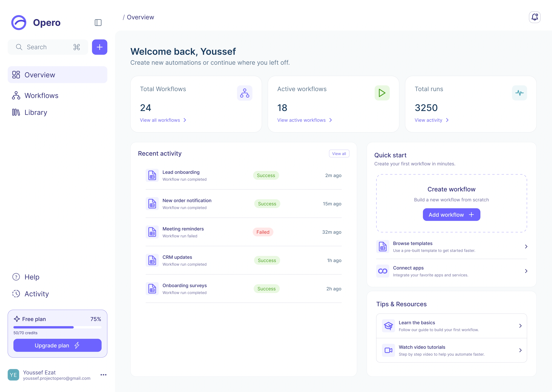Click the Learn the basics graduation icon
552x392 pixels.
point(388,326)
